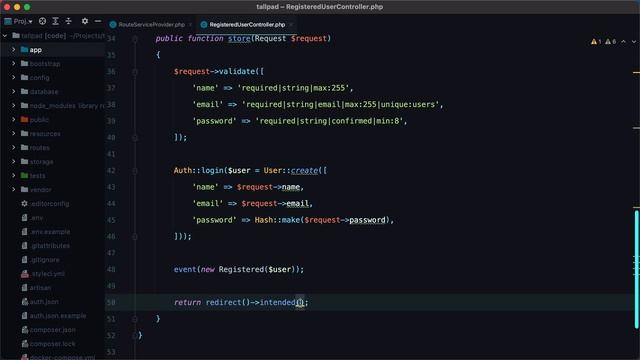Open the .gitignore file

(x=44, y=260)
